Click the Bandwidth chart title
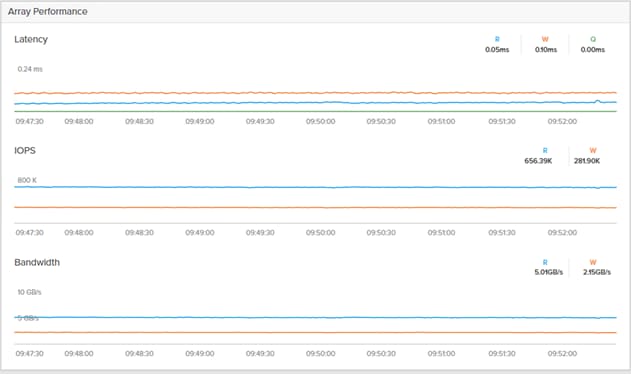The width and height of the screenshot is (631, 374). pos(37,262)
